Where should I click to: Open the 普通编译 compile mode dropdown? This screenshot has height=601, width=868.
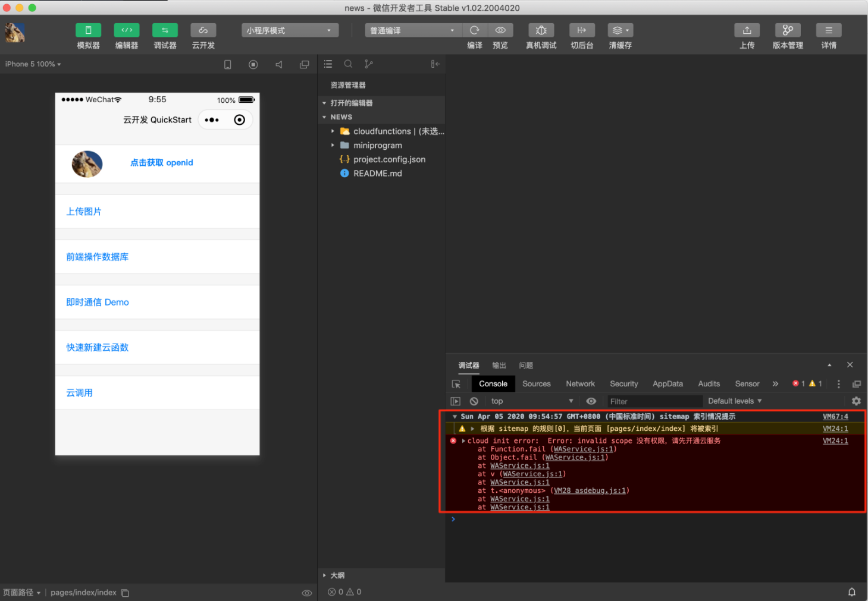tap(413, 30)
